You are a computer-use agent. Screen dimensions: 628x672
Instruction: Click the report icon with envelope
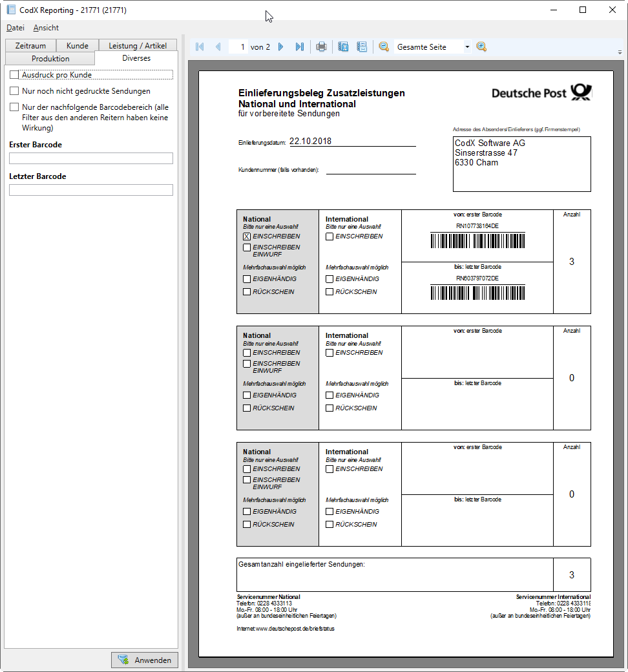(362, 47)
